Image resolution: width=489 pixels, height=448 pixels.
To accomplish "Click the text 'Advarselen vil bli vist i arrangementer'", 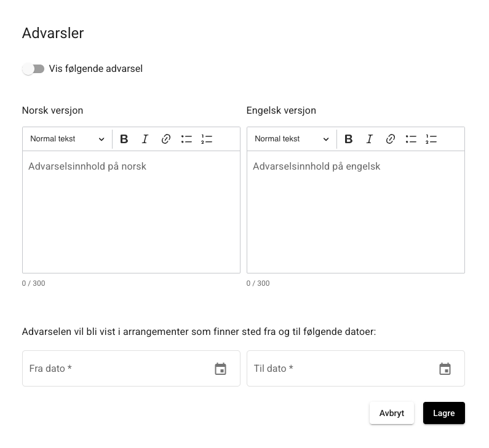I will click(105, 332).
